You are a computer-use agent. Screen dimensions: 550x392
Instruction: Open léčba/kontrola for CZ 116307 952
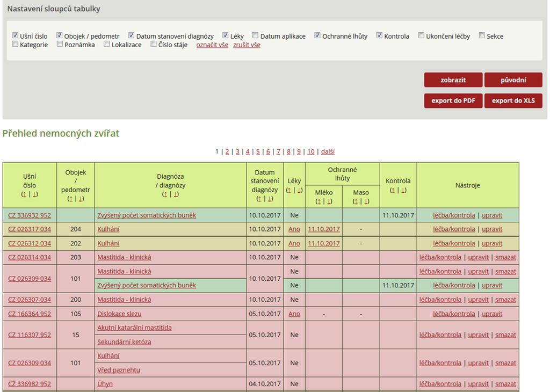click(440, 335)
